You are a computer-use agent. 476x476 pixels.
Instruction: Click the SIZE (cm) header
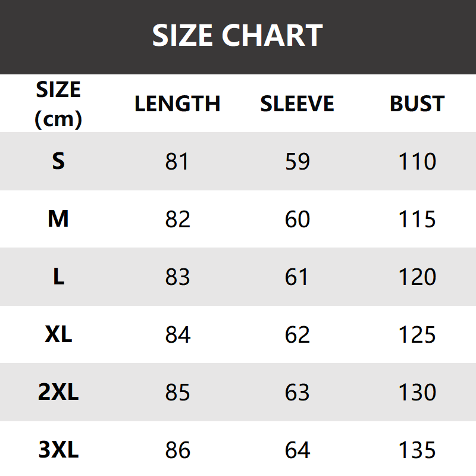coord(58,104)
